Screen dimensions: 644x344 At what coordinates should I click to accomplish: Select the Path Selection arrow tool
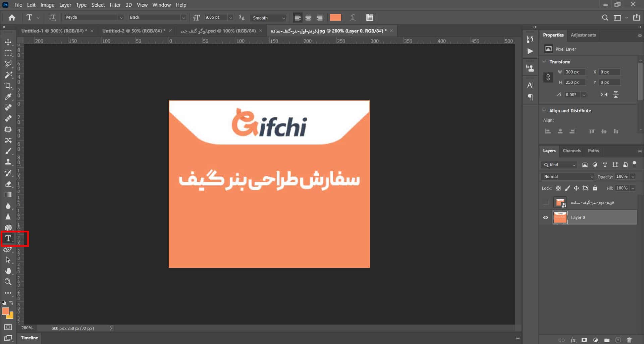coord(8,260)
